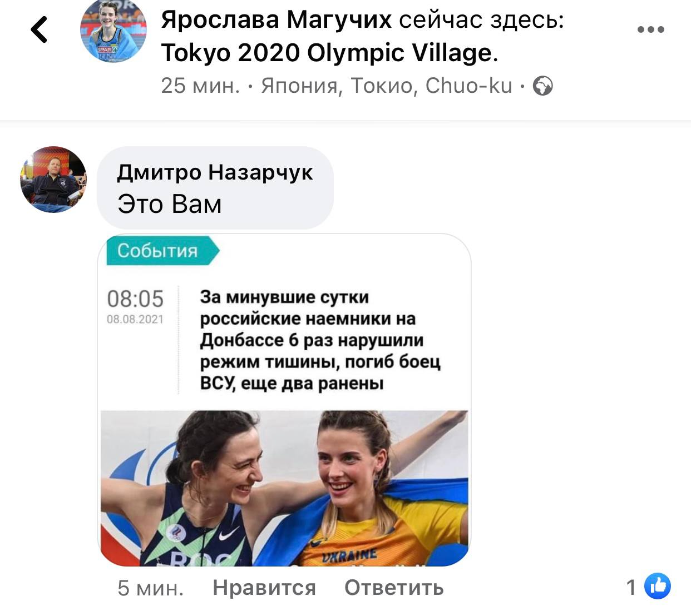The width and height of the screenshot is (691, 616).
Task: Open Tokyo 2020 Olympic Village location
Action: point(327,53)
